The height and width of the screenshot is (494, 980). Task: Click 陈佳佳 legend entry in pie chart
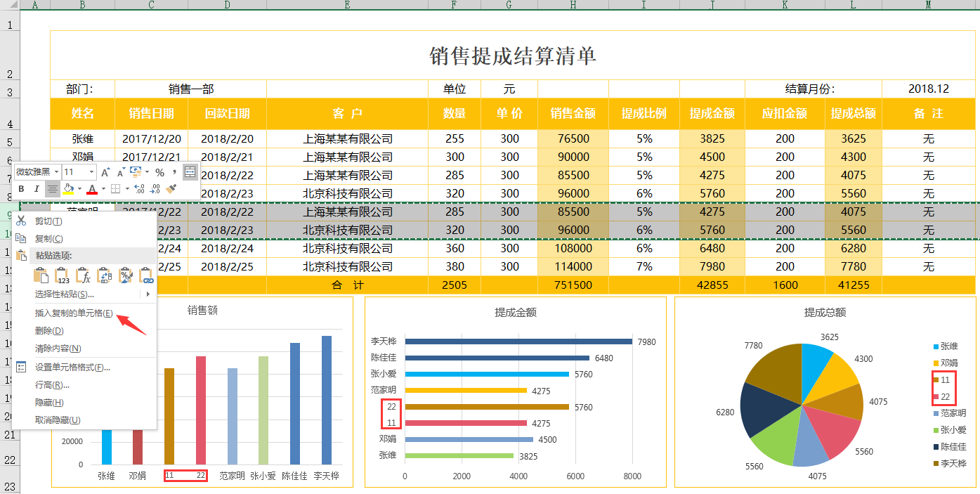949,447
